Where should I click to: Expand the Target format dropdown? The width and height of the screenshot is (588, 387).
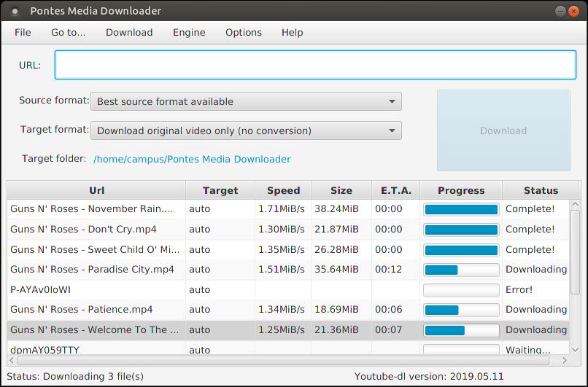pyautogui.click(x=246, y=130)
